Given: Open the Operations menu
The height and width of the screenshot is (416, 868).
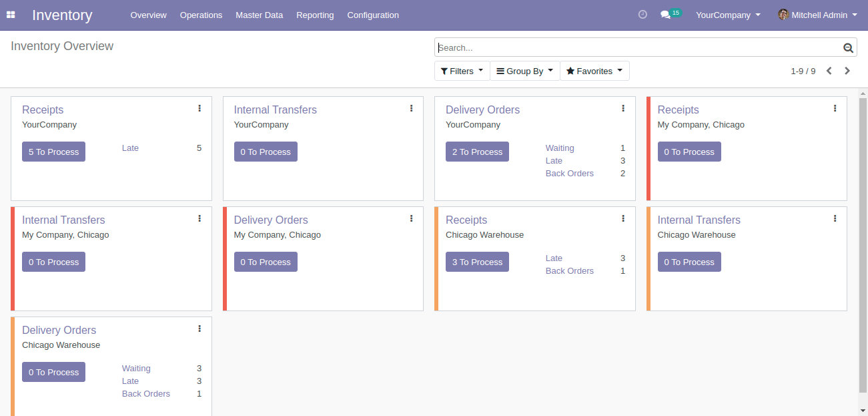Looking at the screenshot, I should point(201,15).
